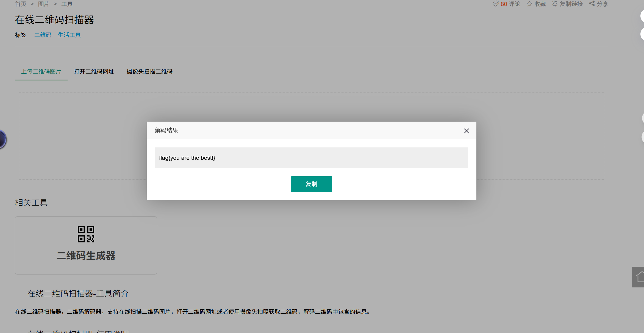
Task: Switch to 打开二维码网址 tab
Action: (94, 72)
